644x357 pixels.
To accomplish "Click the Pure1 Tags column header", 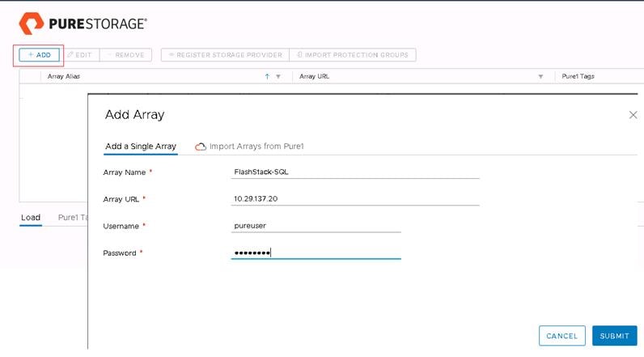I will pos(579,77).
